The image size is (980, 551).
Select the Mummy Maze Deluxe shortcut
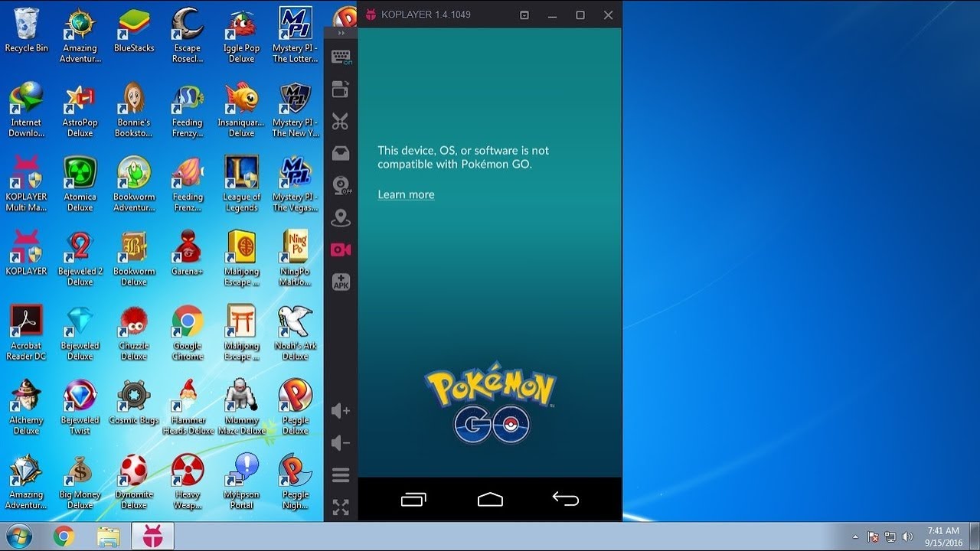click(241, 406)
